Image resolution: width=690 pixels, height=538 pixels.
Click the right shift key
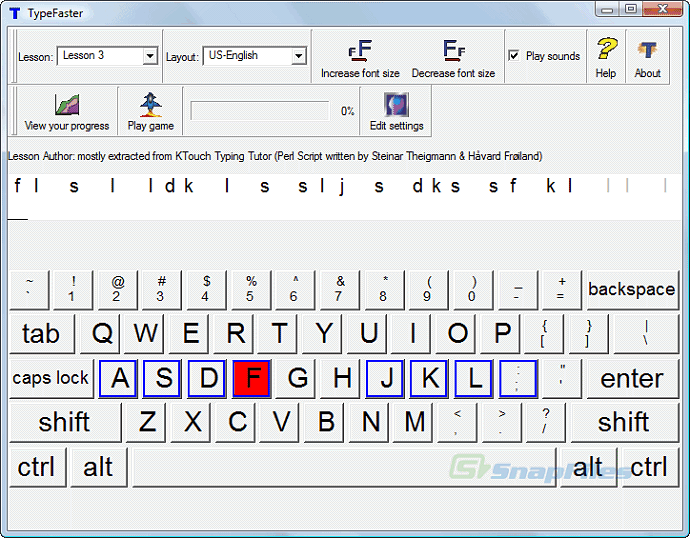pos(624,422)
